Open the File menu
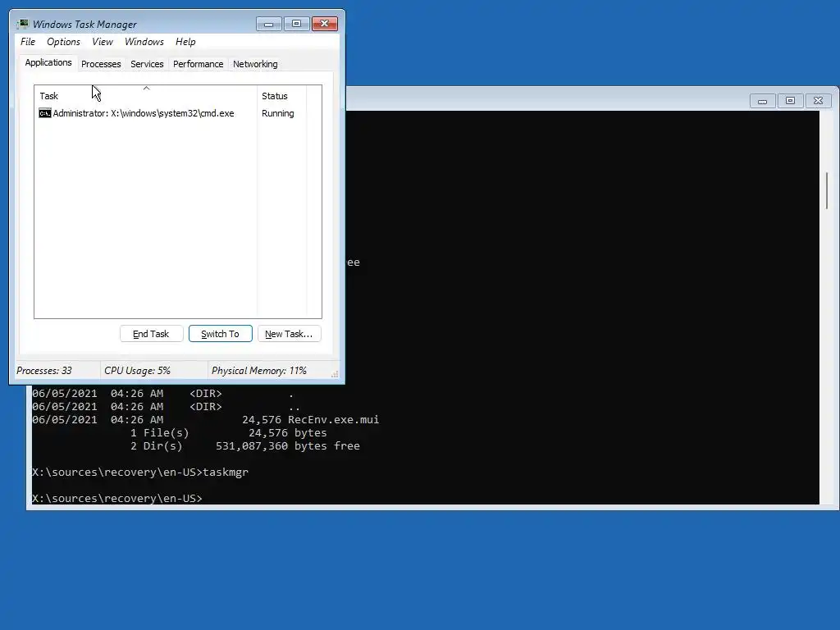Image resolution: width=840 pixels, height=630 pixels. 28,42
